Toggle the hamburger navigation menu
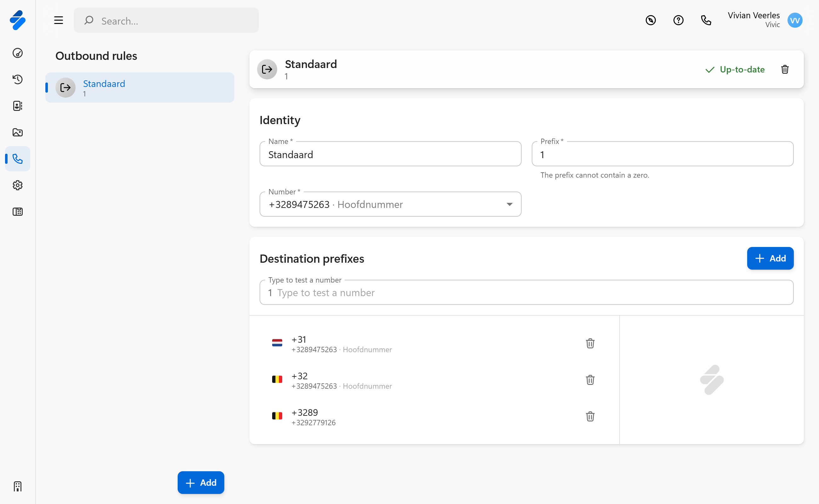 tap(59, 20)
